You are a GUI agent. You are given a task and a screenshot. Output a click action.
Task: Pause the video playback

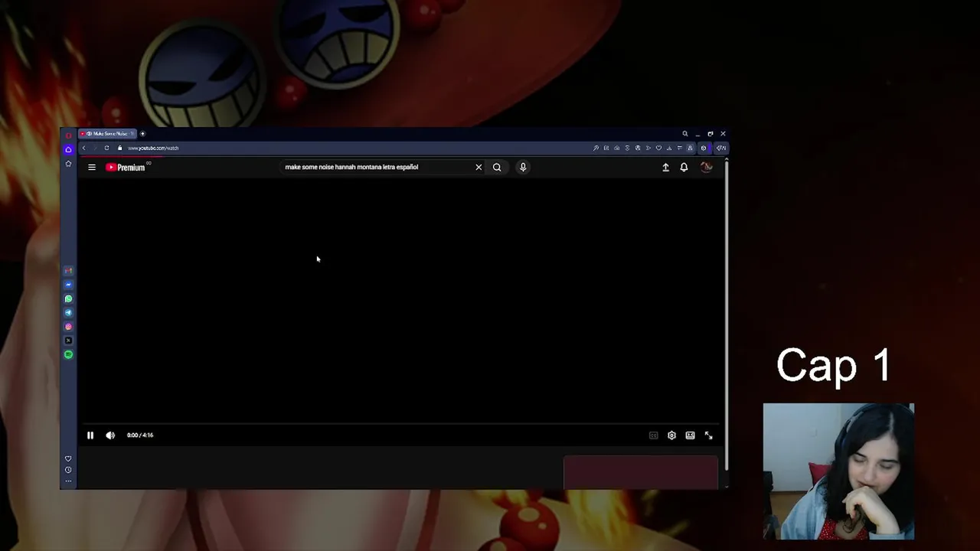(x=90, y=435)
